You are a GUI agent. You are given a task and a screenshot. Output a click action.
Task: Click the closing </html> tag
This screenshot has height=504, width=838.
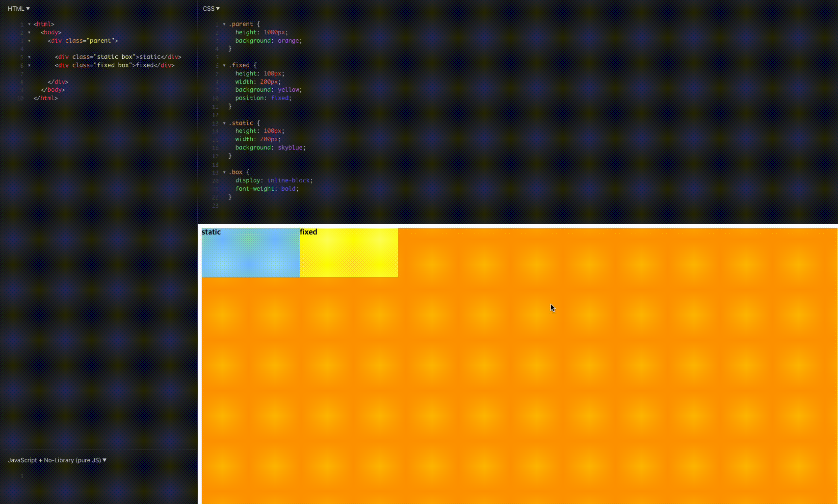tap(46, 98)
